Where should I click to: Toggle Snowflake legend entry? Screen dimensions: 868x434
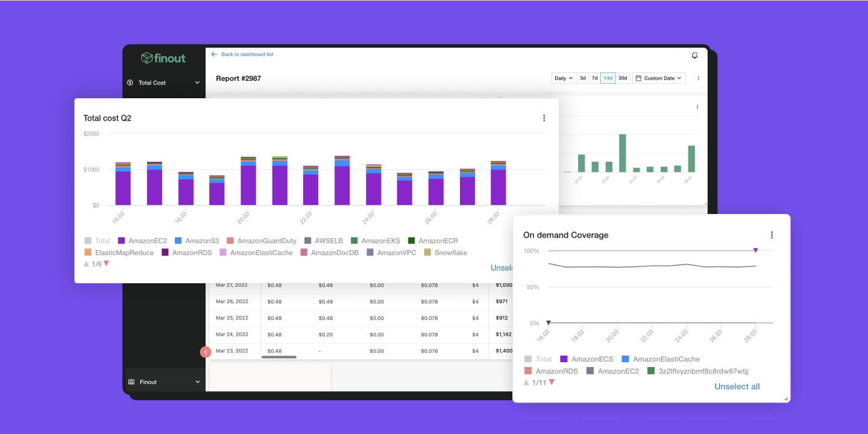click(445, 253)
